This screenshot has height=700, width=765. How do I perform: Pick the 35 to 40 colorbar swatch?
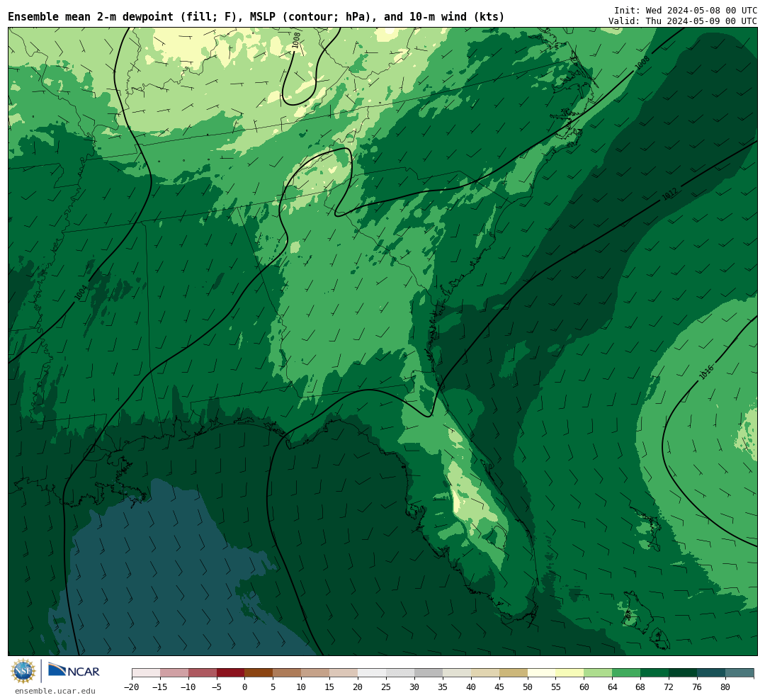457,672
